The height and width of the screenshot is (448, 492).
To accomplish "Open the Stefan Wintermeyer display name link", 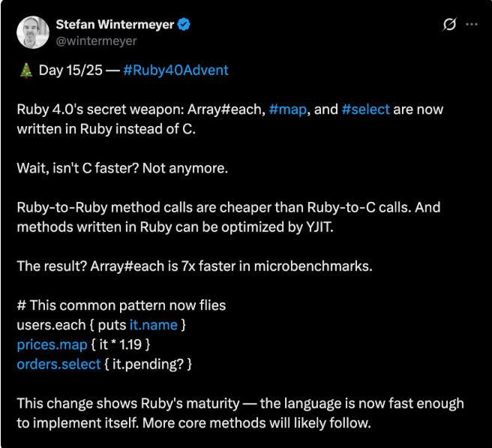I will (x=115, y=25).
